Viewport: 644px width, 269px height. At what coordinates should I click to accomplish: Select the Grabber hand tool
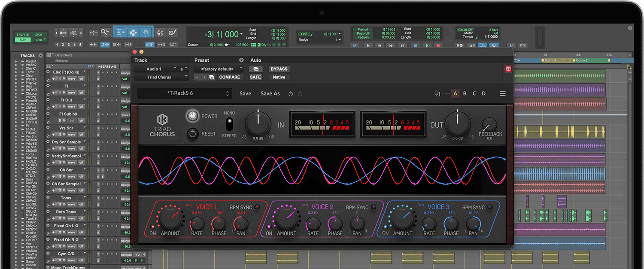point(146,33)
